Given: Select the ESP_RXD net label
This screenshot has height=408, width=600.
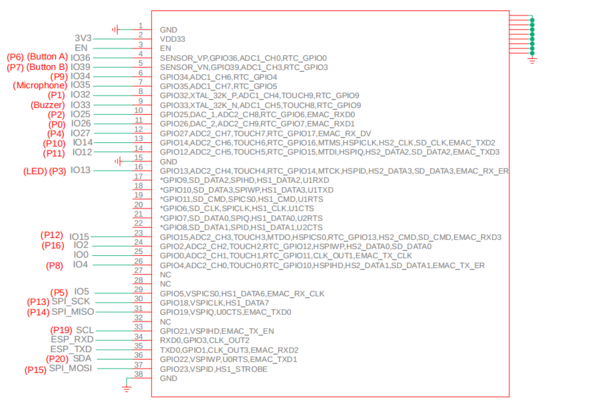Looking at the screenshot, I should [x=72, y=339].
